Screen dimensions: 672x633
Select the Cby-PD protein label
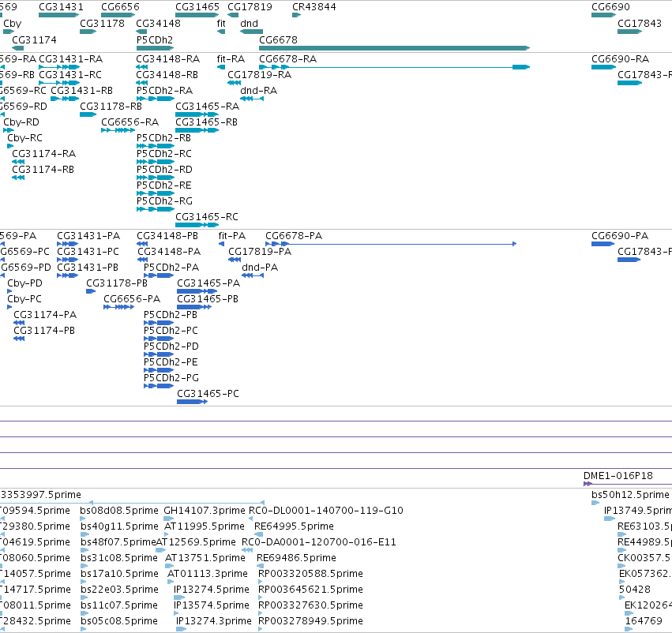point(24,283)
